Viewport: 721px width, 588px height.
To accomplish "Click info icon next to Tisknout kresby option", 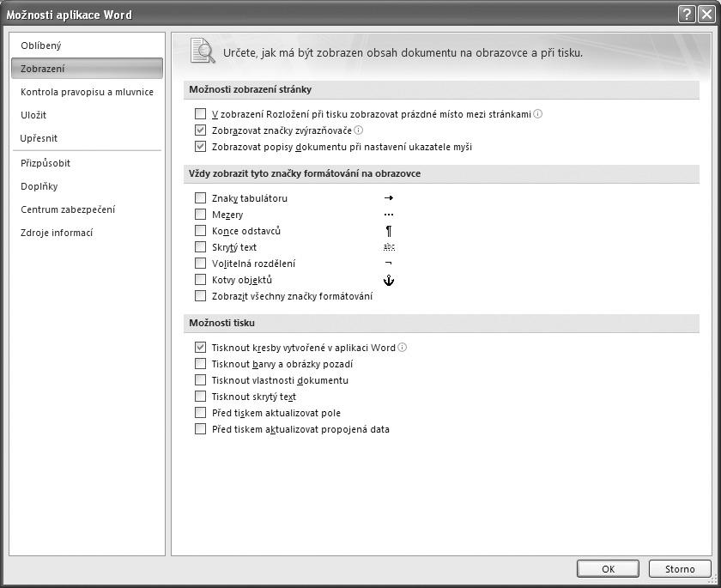I will tap(403, 348).
